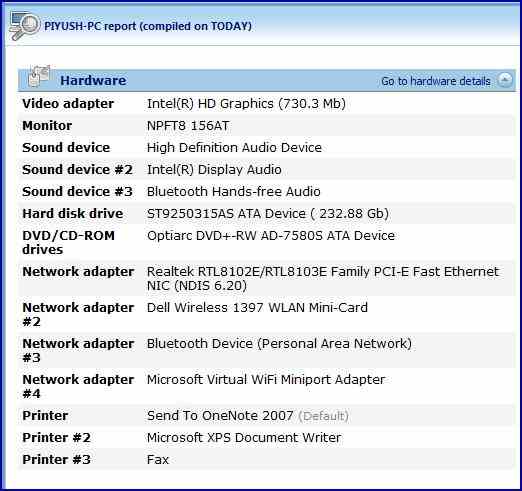Click the Video adapter label

(x=68, y=104)
